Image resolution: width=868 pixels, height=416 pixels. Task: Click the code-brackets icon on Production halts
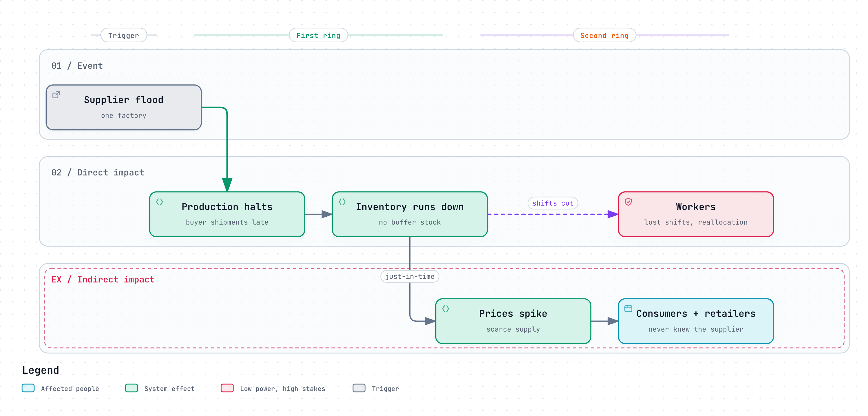(160, 202)
